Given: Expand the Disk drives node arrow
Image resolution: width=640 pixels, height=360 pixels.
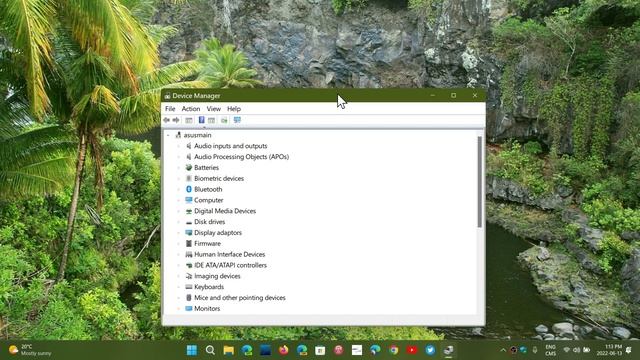Looking at the screenshot, I should pos(178,222).
